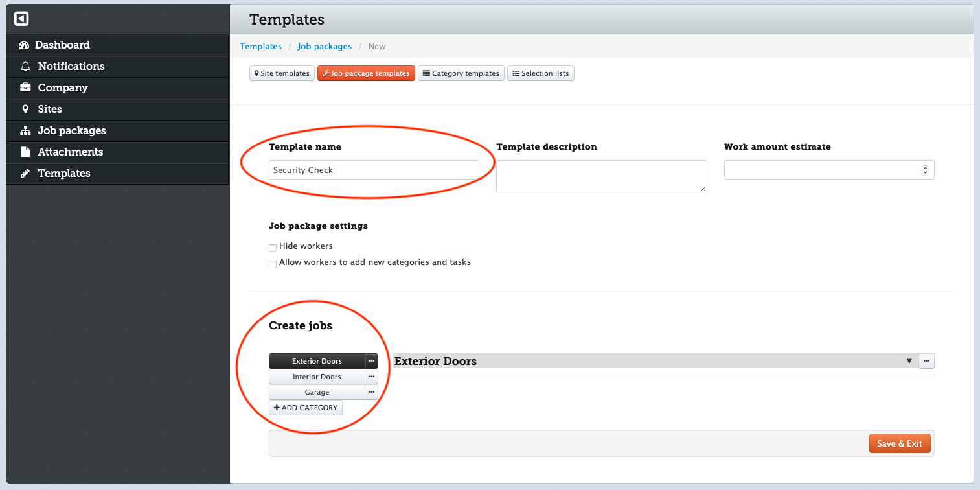Select Job package templates tab
This screenshot has width=980, height=490.
tap(366, 73)
